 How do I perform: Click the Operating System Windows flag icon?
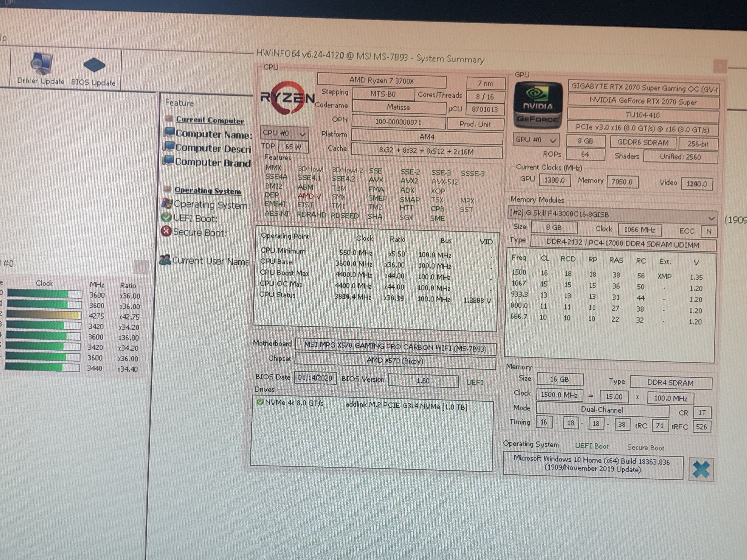(167, 203)
